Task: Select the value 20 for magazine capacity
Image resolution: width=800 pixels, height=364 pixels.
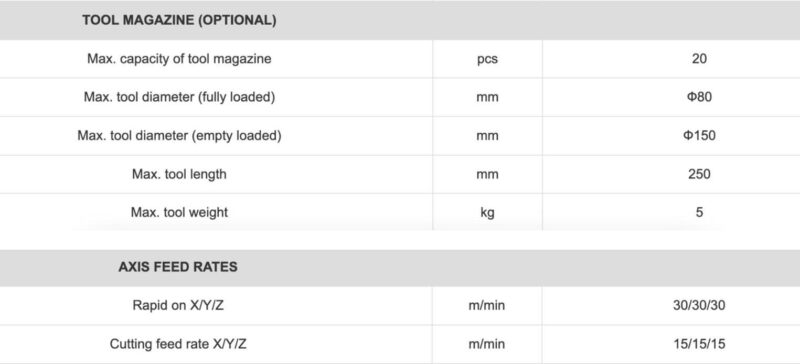Action: [x=699, y=59]
